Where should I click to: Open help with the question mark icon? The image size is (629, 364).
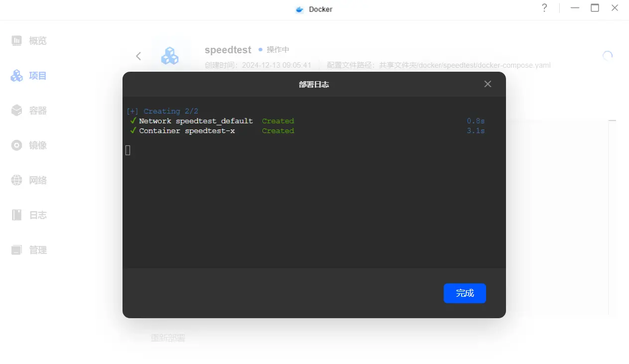(544, 8)
